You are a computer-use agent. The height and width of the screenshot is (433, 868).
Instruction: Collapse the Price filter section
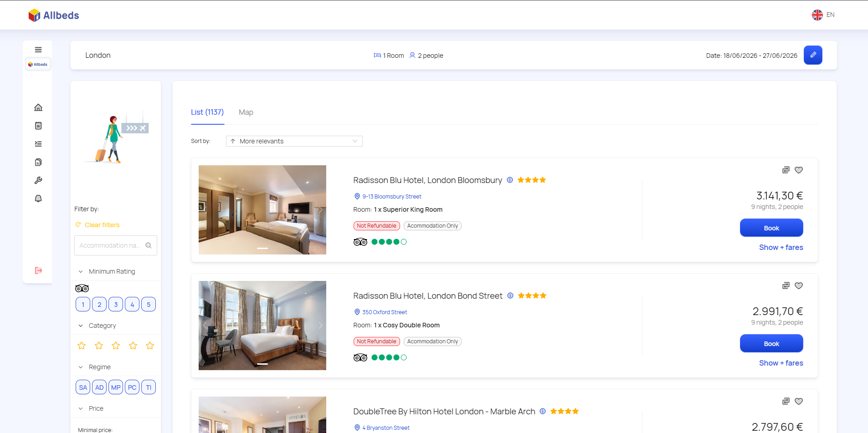pos(80,408)
